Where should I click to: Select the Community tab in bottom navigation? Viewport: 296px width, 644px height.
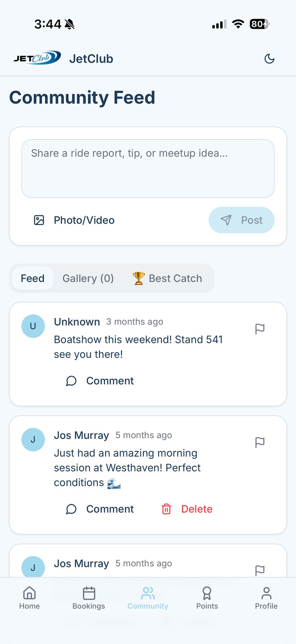coord(148,598)
